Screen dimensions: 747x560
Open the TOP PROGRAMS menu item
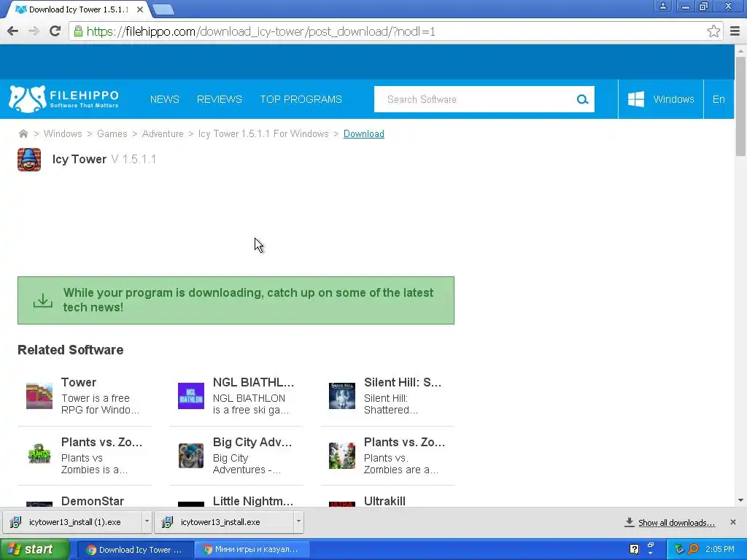301,99
